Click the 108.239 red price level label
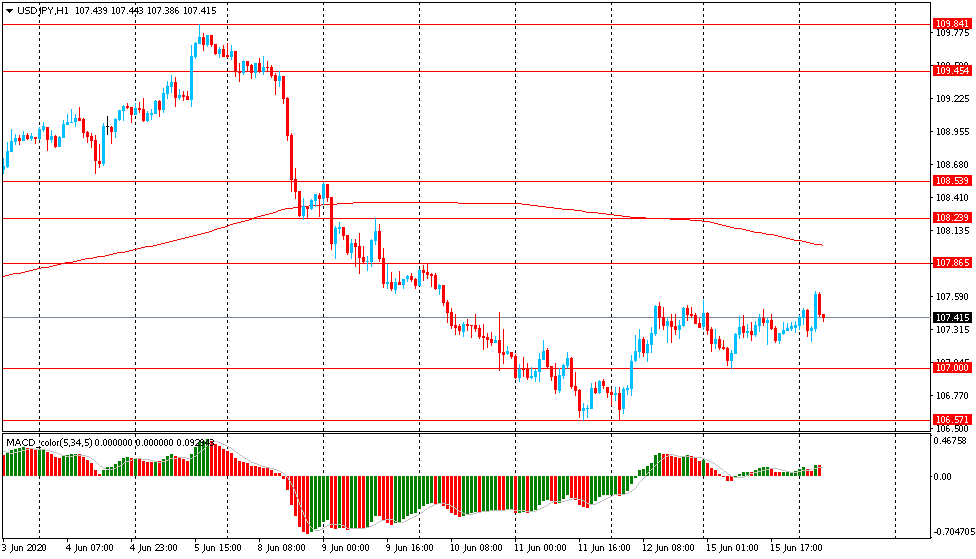976x559 pixels. click(952, 217)
